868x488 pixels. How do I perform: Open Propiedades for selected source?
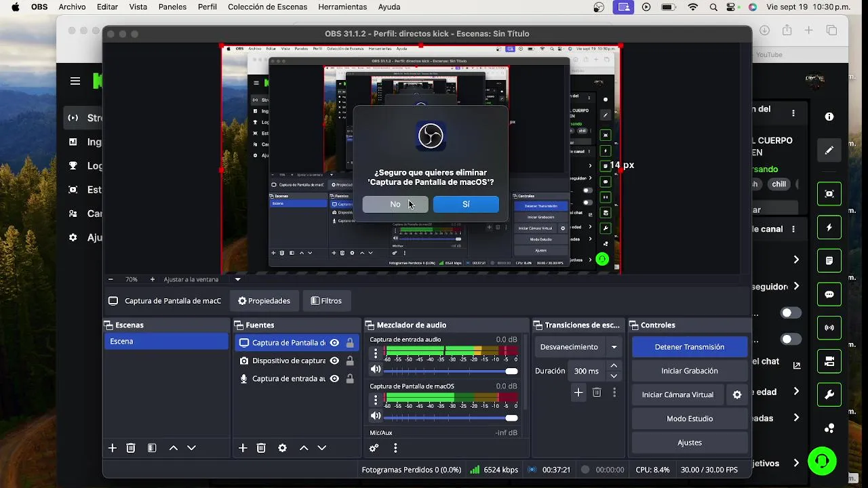264,301
